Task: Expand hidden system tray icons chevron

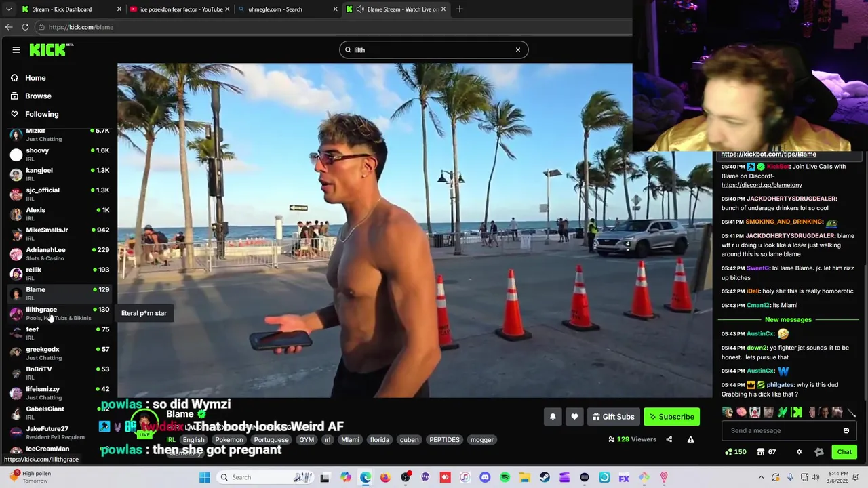Action: click(761, 477)
